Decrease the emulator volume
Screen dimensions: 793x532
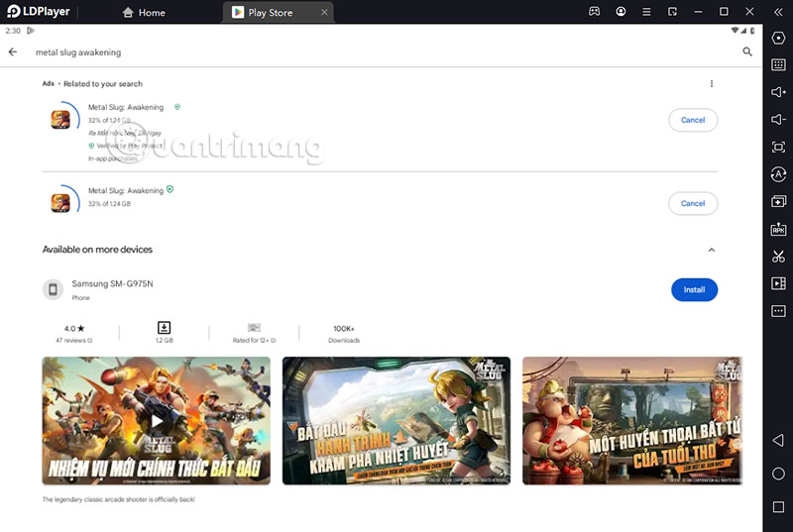pos(778,119)
